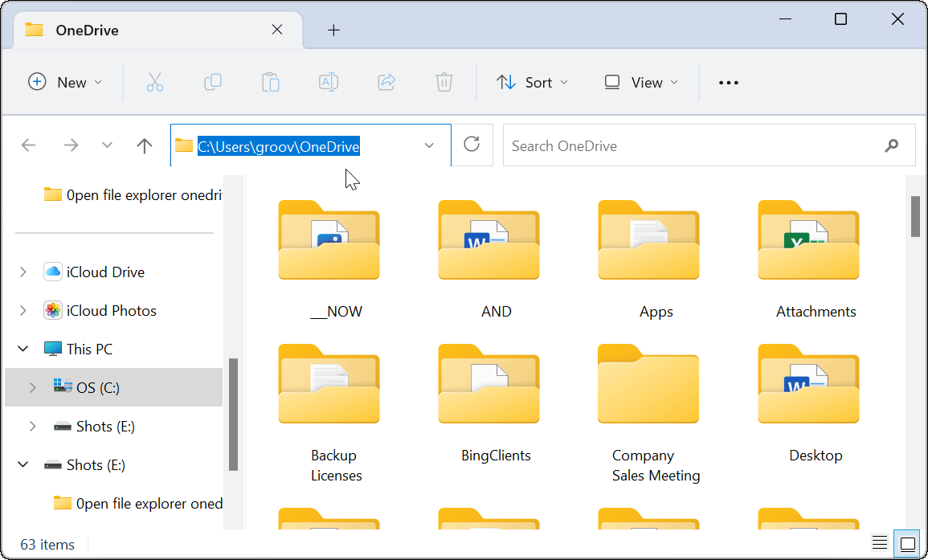Open the Sort options dropdown
The image size is (928, 560).
point(531,82)
